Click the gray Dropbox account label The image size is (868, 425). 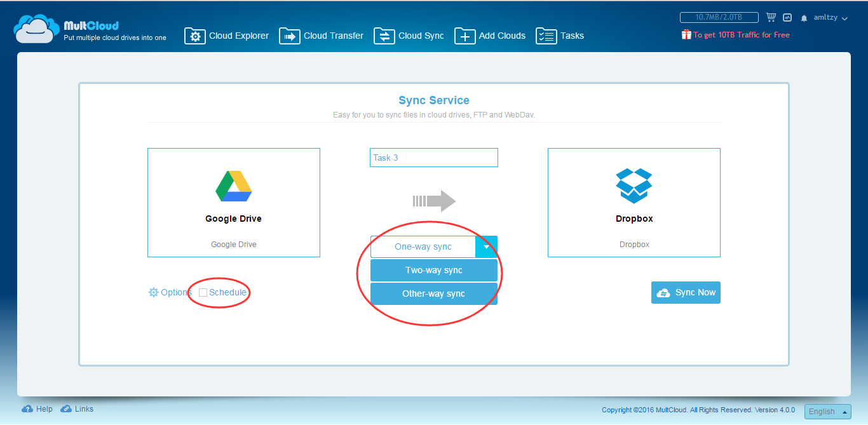[634, 244]
